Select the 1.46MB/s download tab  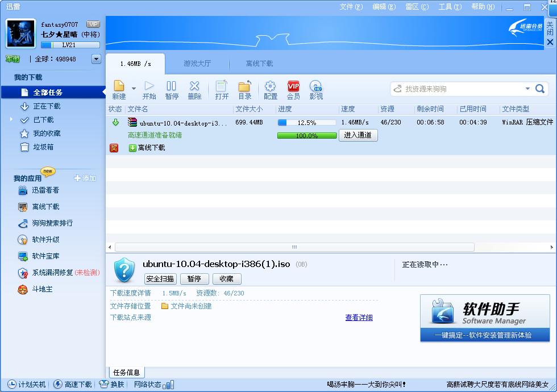point(135,64)
